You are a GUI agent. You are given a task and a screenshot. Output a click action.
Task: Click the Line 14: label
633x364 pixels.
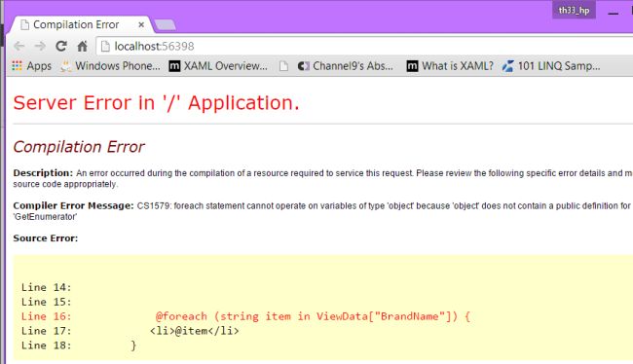tap(46, 287)
